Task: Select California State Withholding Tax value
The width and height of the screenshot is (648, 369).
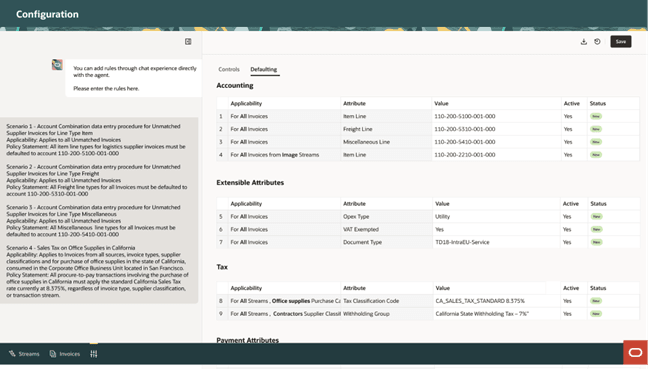Action: 482,314
